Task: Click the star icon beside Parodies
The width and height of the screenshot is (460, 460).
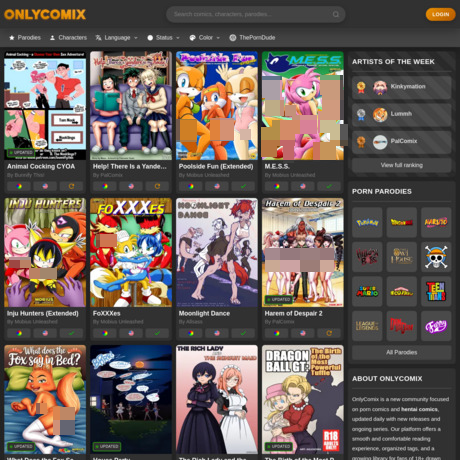Action: click(x=12, y=38)
